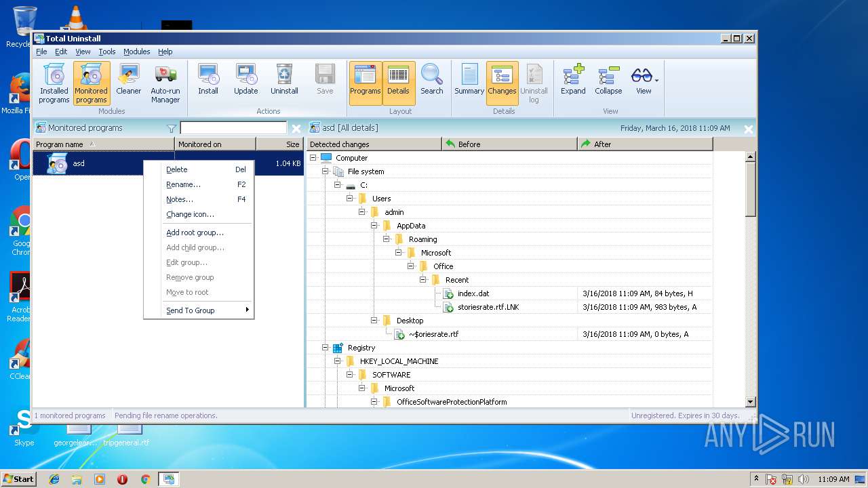Choose Notes... from the context menu

point(199,199)
